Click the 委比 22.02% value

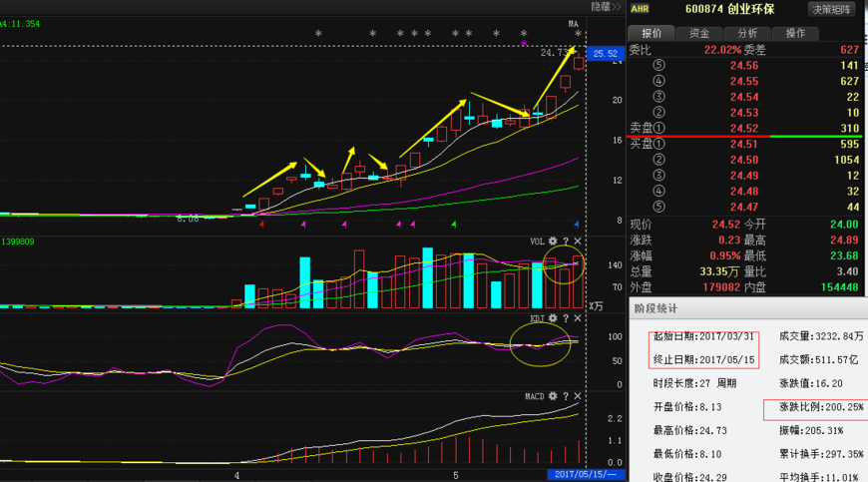[x=722, y=50]
